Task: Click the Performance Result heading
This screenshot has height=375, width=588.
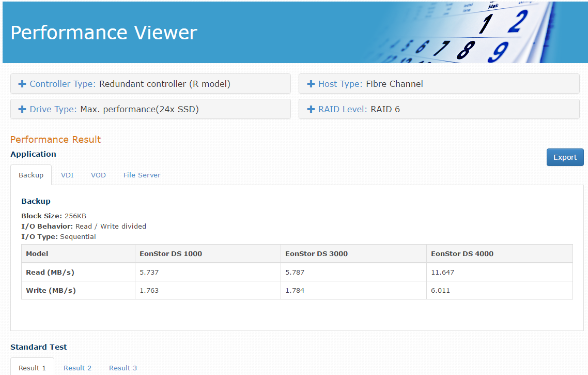Action: click(55, 139)
